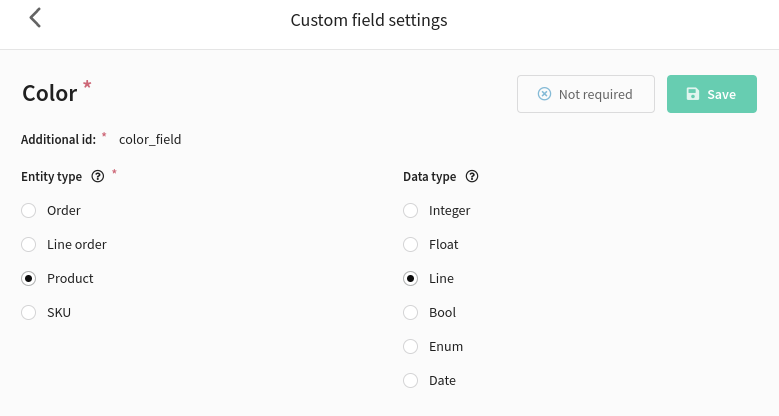Go back using the left chevron arrow
Viewport: 779px width, 416px height.
pyautogui.click(x=35, y=18)
